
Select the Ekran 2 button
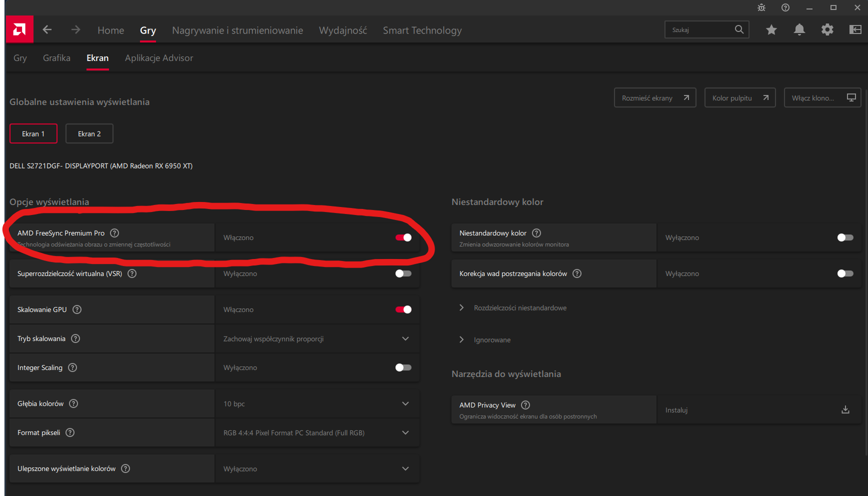coord(89,134)
